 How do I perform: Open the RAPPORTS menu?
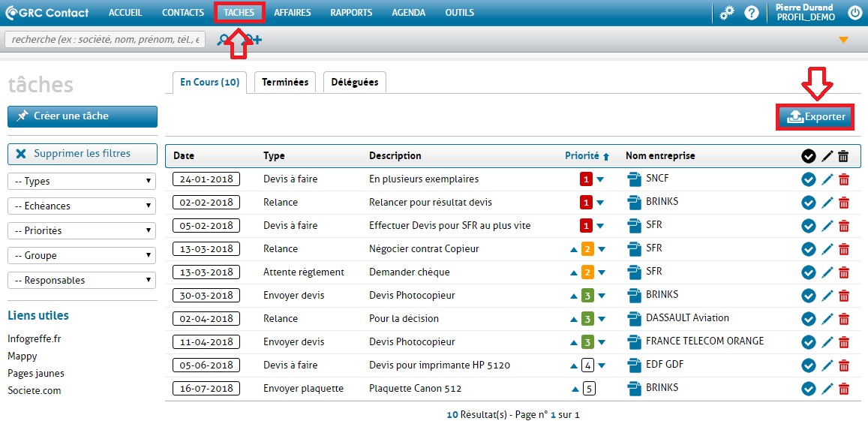(x=350, y=13)
